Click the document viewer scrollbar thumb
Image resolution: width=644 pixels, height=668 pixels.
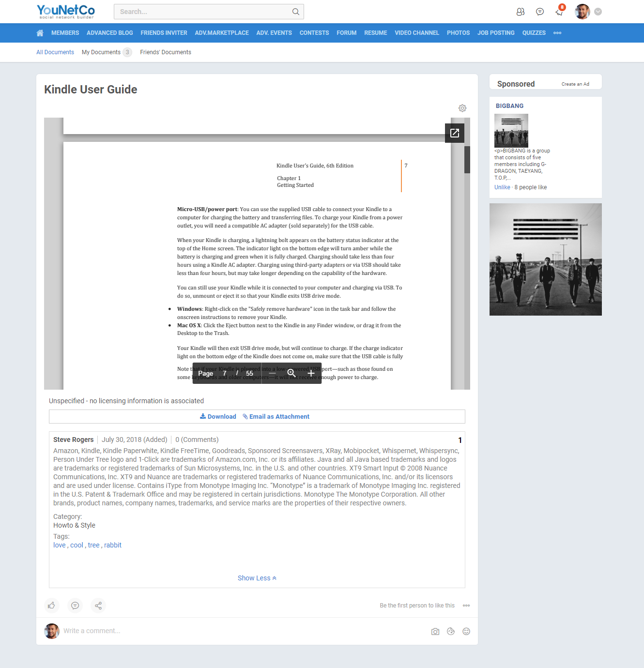coord(467,159)
